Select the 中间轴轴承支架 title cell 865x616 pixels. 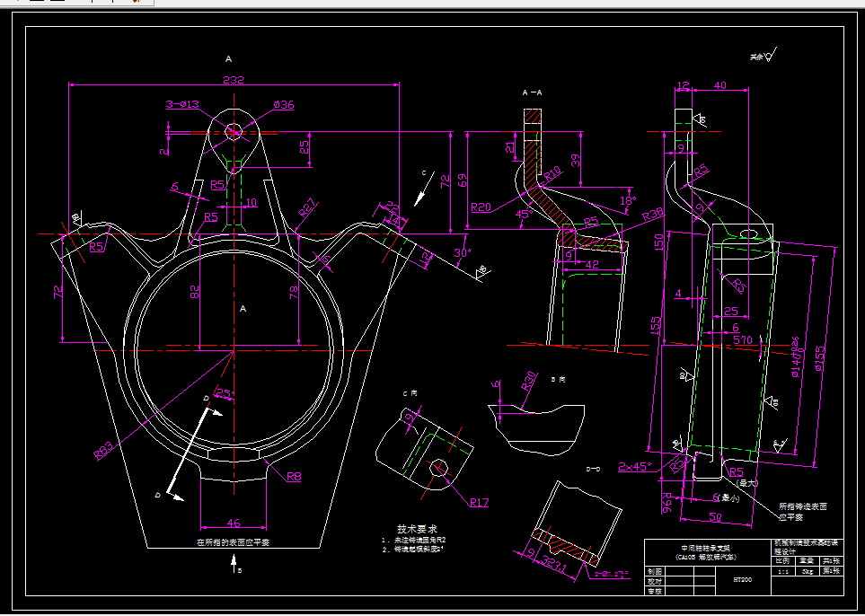click(x=708, y=552)
